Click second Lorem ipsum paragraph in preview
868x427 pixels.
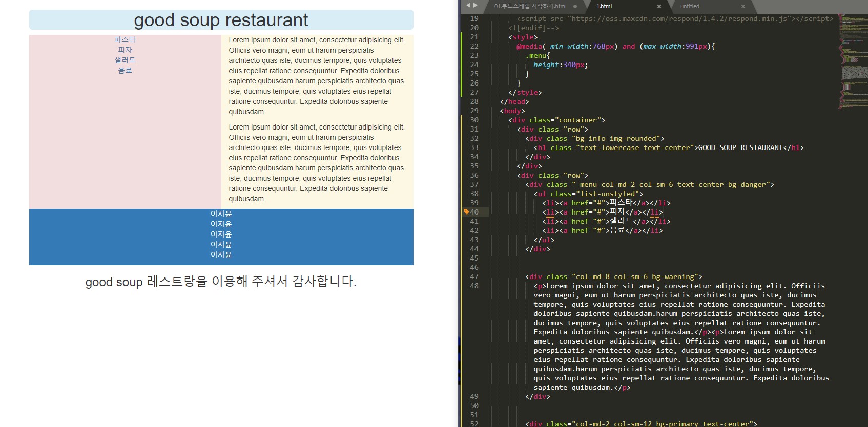coord(317,163)
